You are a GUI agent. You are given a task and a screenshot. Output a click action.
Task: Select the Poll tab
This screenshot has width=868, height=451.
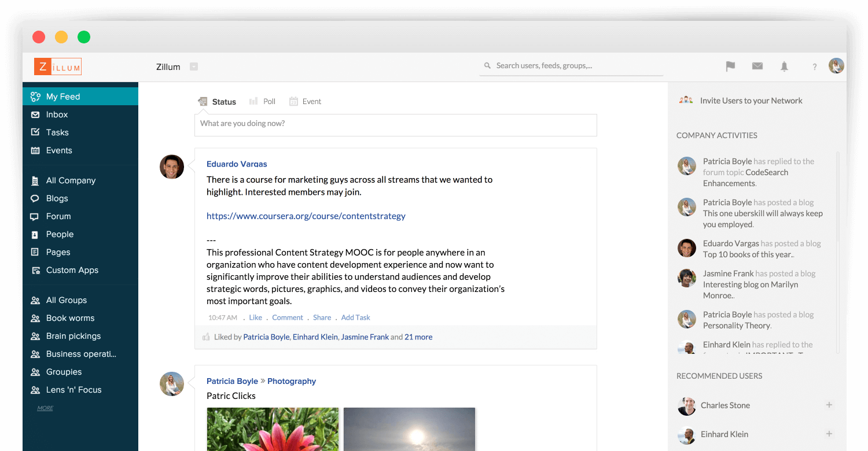[262, 101]
